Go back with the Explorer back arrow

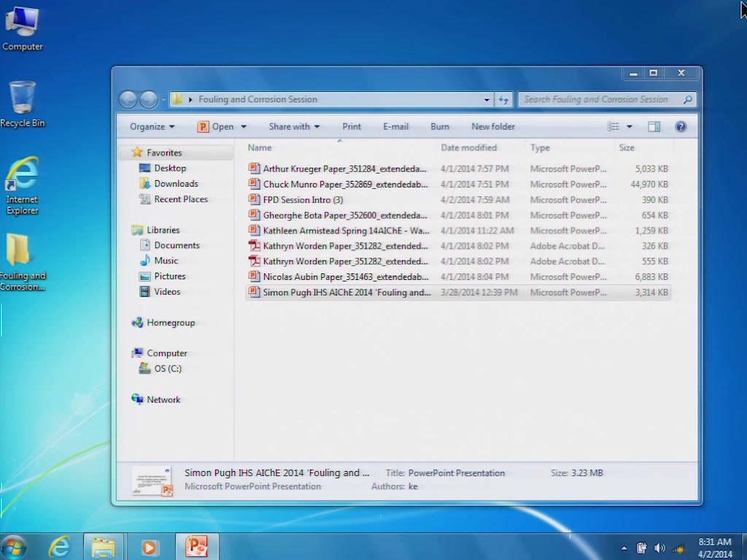128,99
